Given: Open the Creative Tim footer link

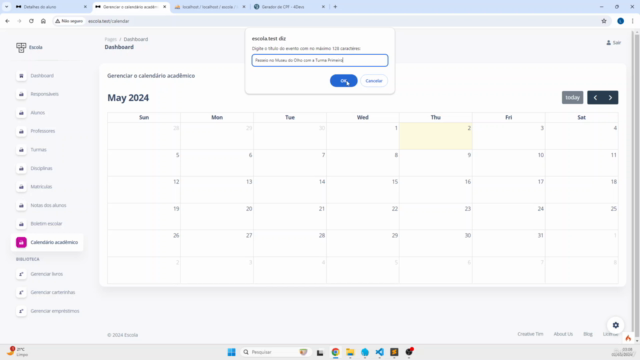Looking at the screenshot, I should pos(530,334).
